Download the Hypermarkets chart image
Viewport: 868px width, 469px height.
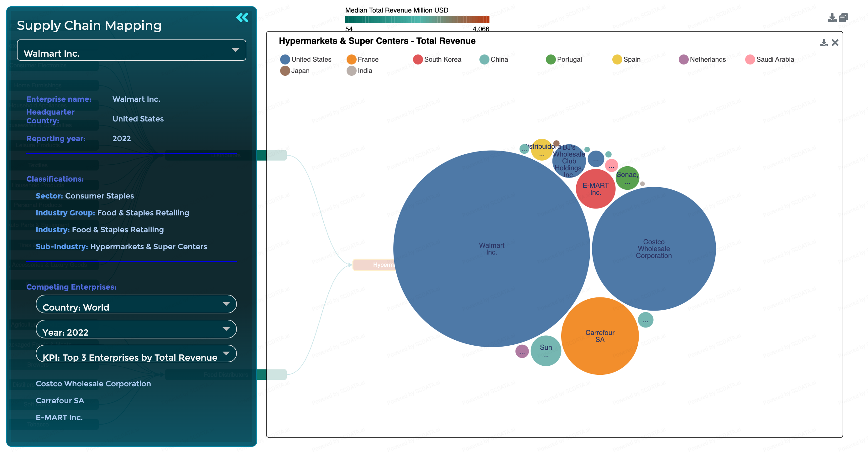824,43
